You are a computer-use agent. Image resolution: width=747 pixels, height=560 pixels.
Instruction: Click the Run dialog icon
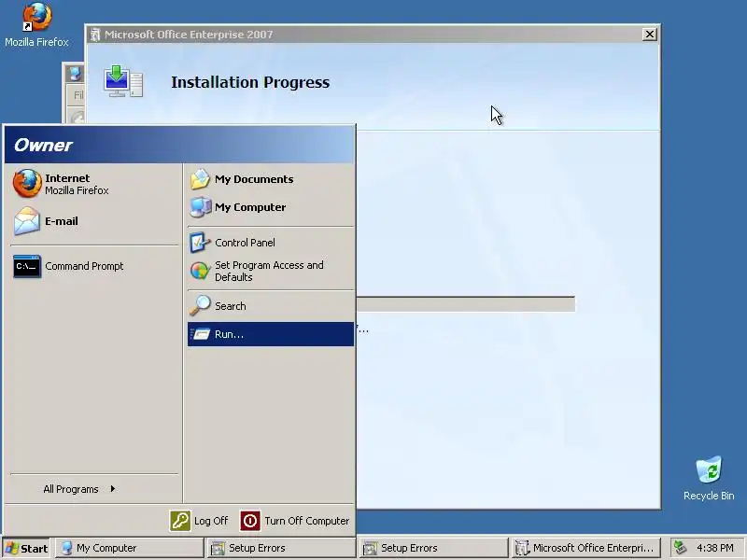200,334
